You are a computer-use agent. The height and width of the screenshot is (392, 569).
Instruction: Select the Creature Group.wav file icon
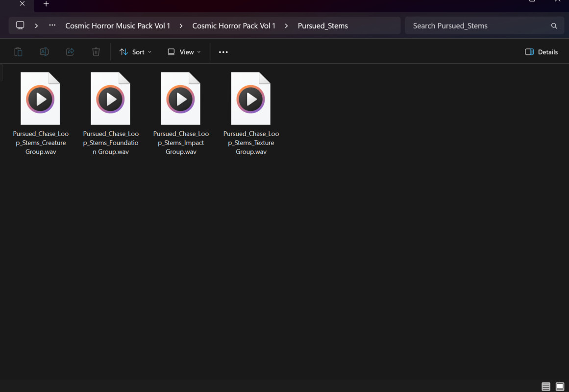40,98
